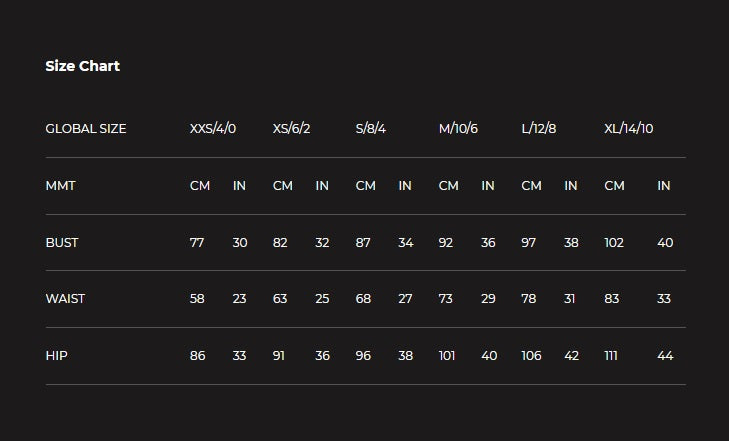Click the XXS/4/0 size column header
The height and width of the screenshot is (441, 729).
click(x=213, y=129)
